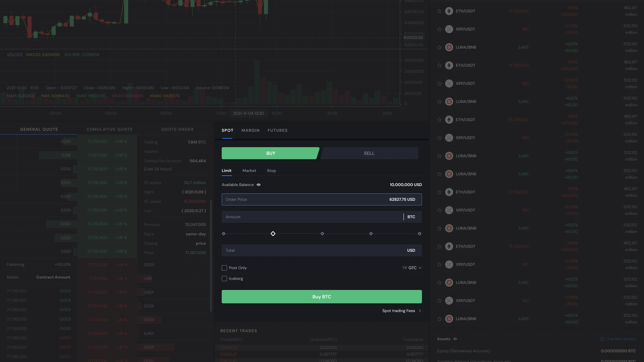Tick the Iceberg checkbox
The image size is (644, 362).
224,279
